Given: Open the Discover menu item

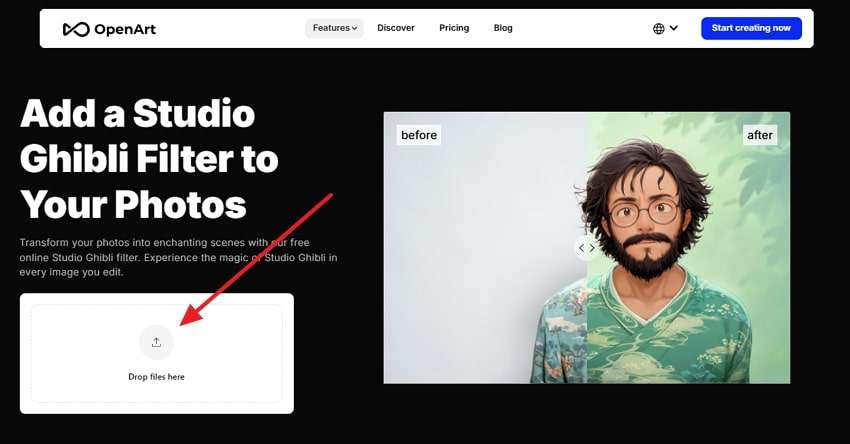Looking at the screenshot, I should (396, 28).
